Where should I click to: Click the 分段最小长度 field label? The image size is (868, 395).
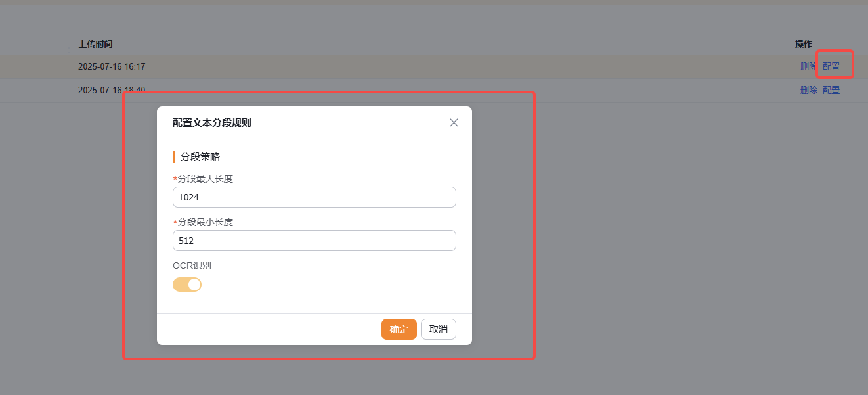pyautogui.click(x=205, y=222)
